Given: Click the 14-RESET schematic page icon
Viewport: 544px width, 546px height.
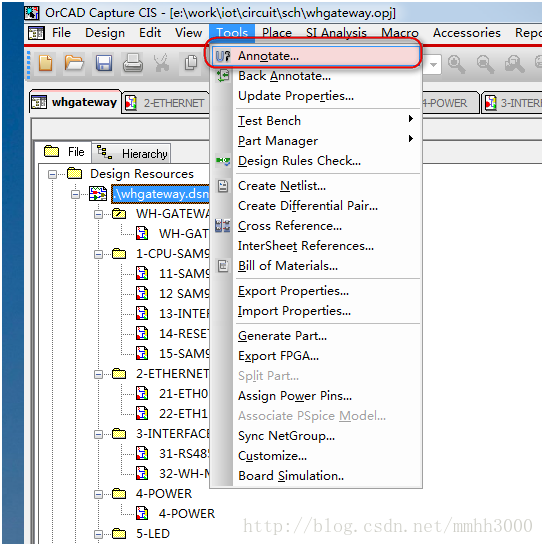Looking at the screenshot, I should 142,334.
